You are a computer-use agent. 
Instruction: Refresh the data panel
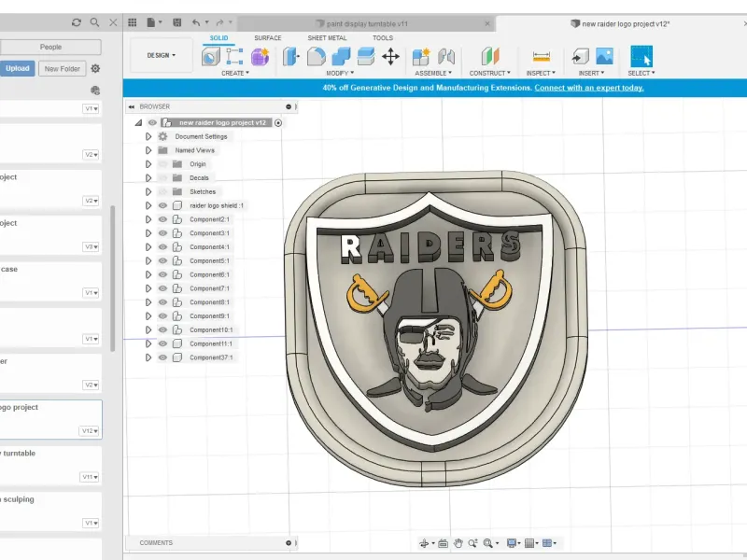[x=77, y=22]
